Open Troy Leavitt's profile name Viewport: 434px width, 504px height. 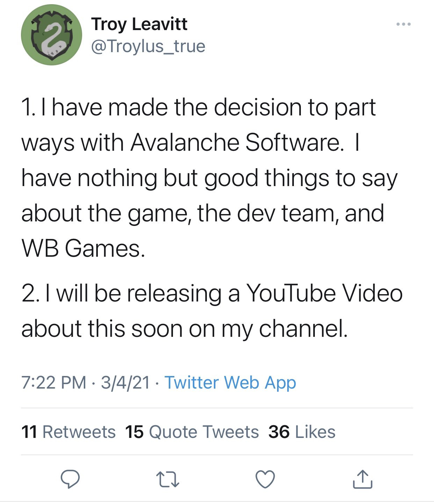pyautogui.click(x=139, y=24)
